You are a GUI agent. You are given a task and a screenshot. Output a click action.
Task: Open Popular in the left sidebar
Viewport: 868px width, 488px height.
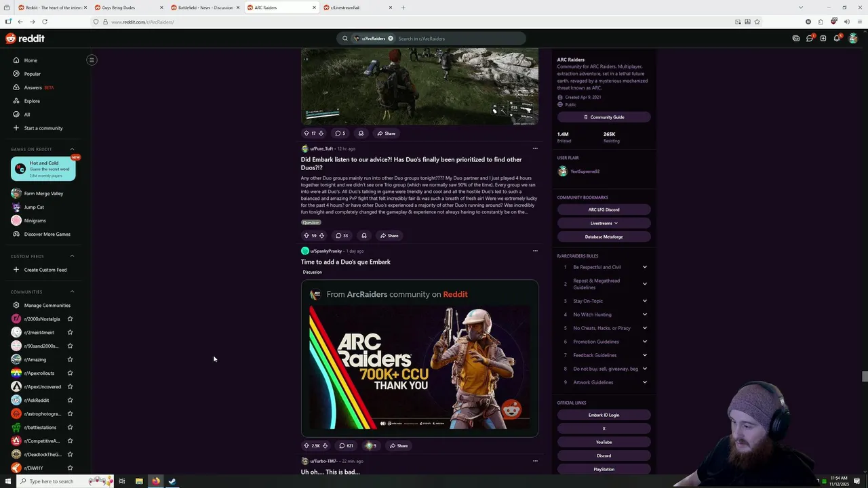point(33,74)
